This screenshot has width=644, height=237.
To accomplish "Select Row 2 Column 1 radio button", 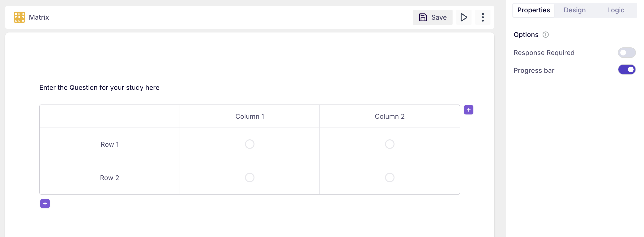I will tap(249, 178).
